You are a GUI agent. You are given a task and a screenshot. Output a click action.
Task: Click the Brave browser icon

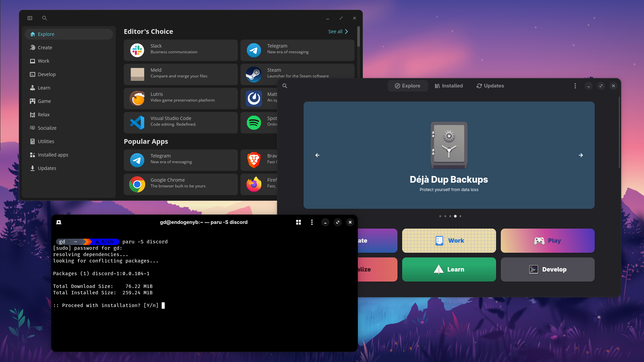tap(254, 160)
